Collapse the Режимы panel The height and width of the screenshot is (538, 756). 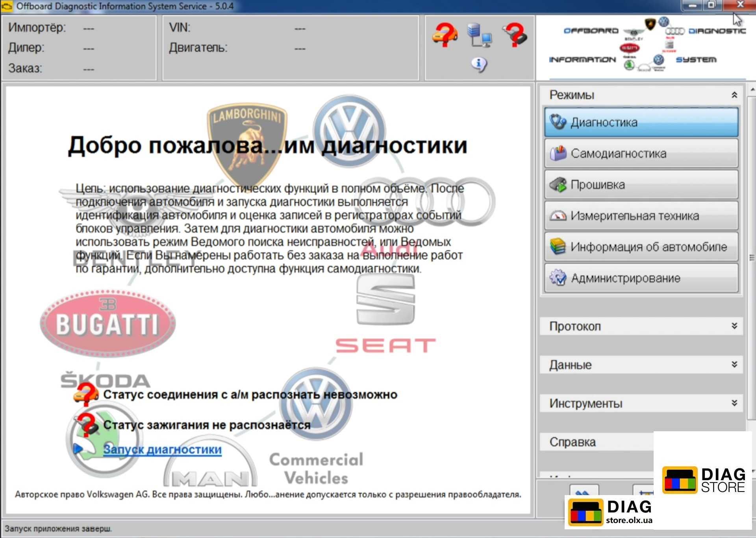pyautogui.click(x=734, y=95)
